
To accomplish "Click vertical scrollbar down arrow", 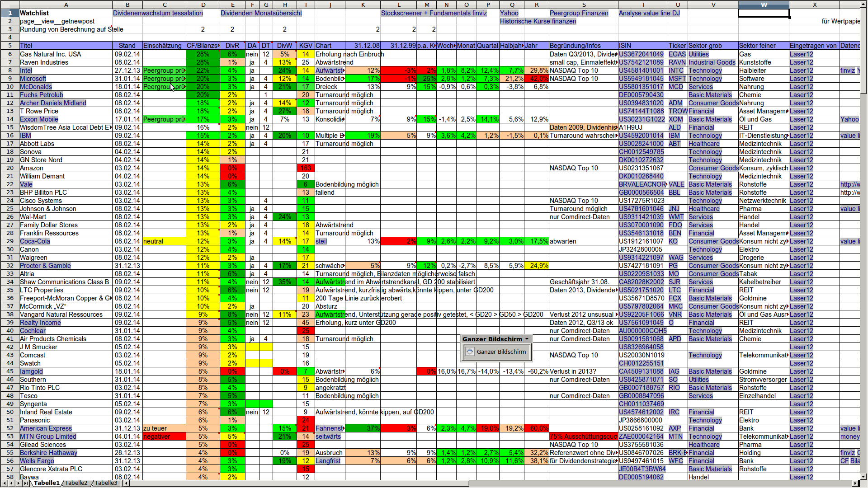I will 863,476.
